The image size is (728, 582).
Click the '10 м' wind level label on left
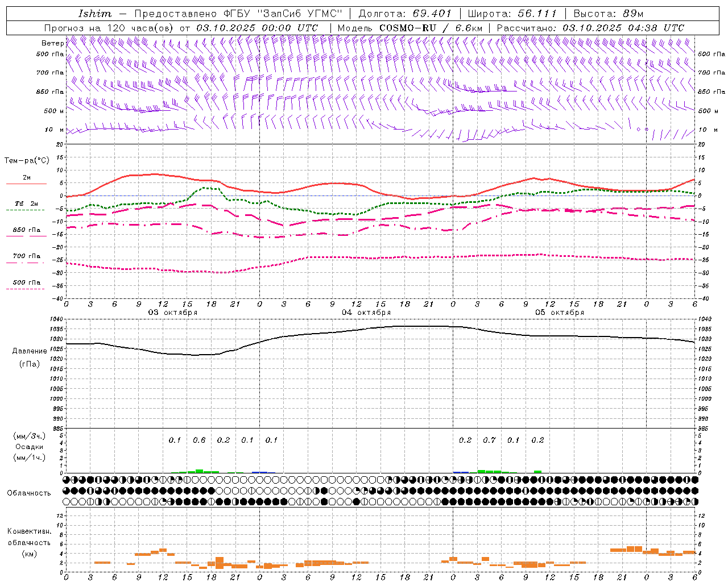tap(54, 130)
